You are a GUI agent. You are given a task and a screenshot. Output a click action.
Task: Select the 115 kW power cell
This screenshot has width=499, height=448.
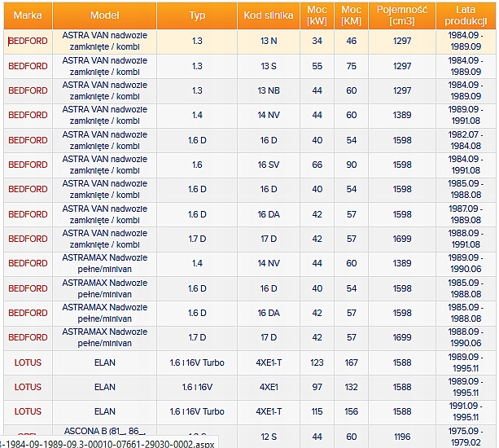coord(317,411)
